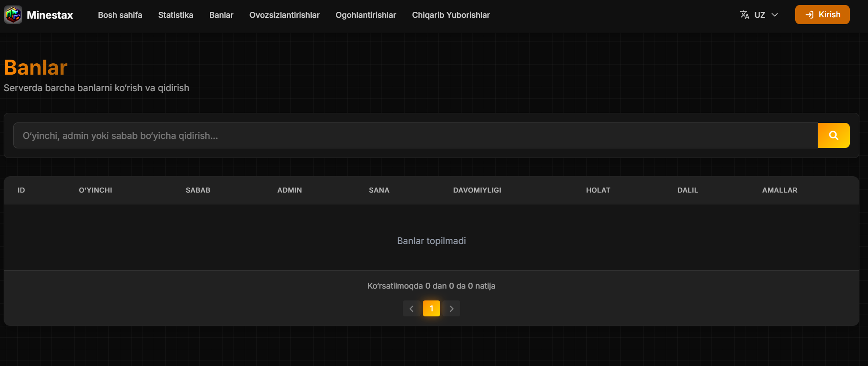The height and width of the screenshot is (366, 868).
Task: Open Chiqarib Yuborishlar page
Action: pos(451,15)
